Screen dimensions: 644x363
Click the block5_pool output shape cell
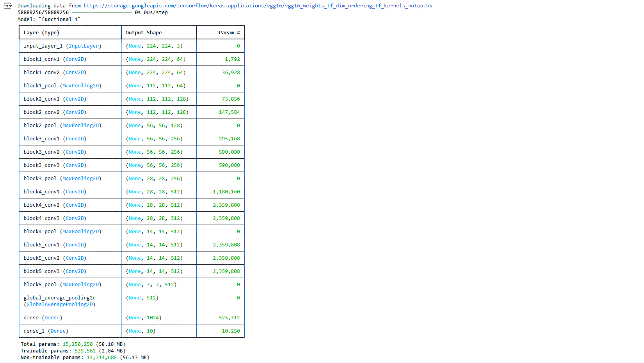coord(151,285)
